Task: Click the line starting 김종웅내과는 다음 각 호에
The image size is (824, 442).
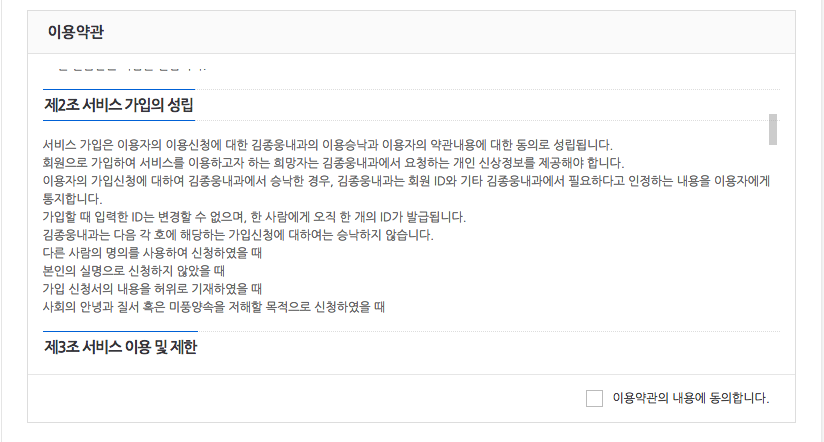Action: click(x=238, y=235)
